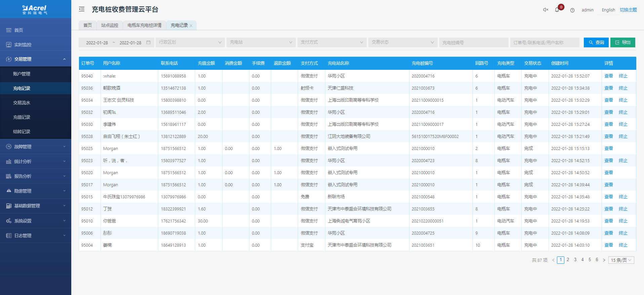Screen dimensions: 644x295
Task: View details for order 95040
Action: tap(609, 76)
